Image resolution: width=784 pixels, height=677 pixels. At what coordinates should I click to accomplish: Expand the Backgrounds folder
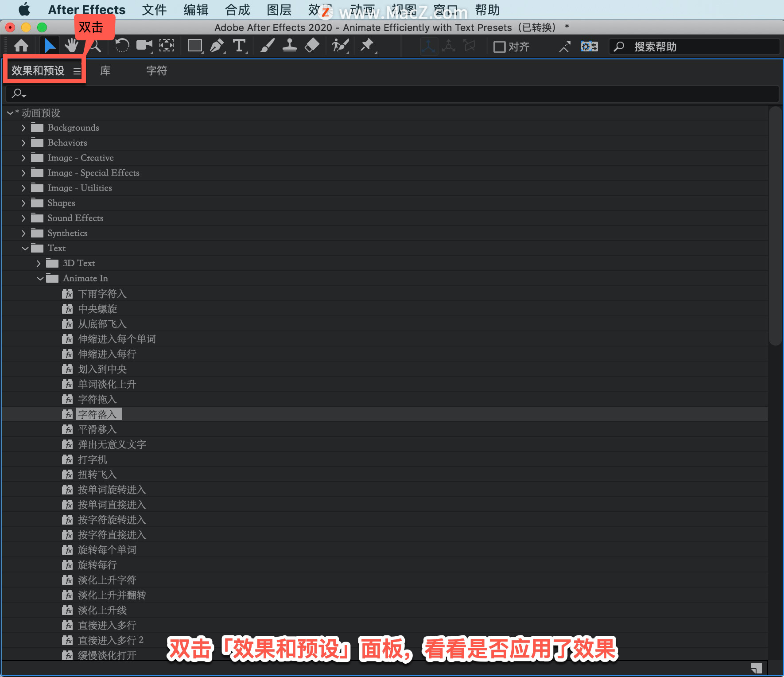click(x=23, y=128)
